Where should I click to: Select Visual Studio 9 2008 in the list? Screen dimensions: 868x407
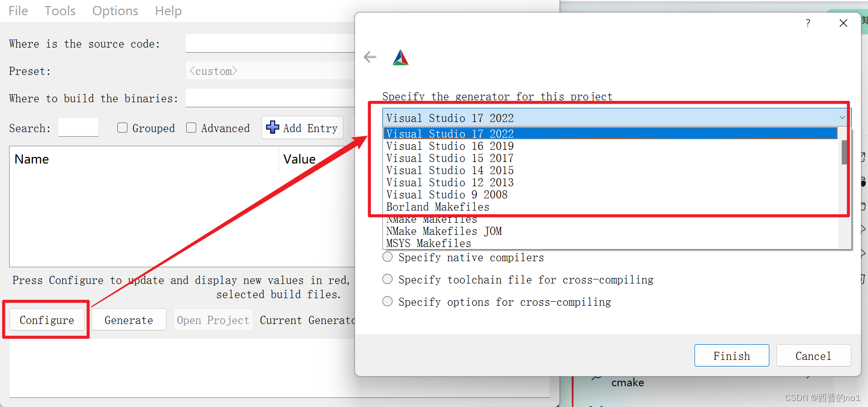tap(611, 194)
